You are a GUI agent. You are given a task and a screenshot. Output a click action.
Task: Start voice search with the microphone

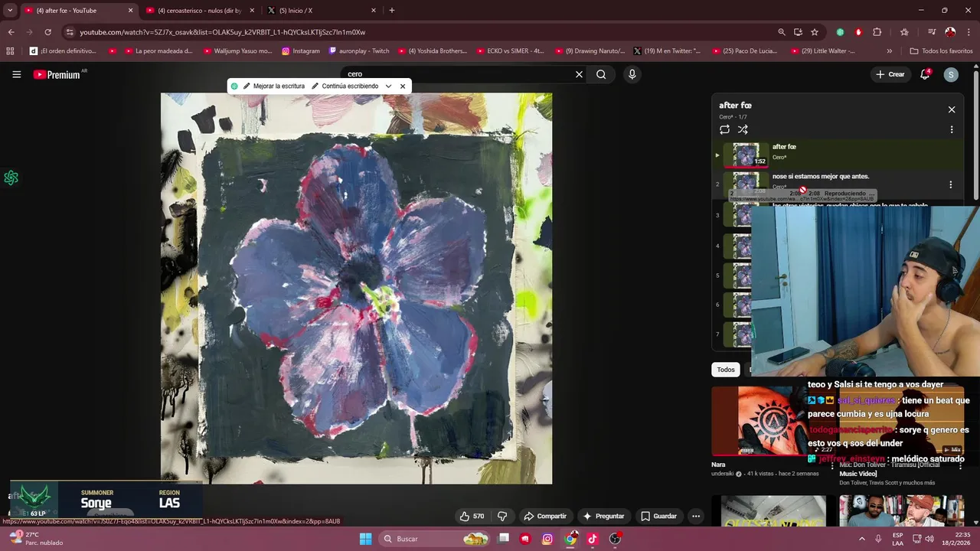click(x=632, y=74)
